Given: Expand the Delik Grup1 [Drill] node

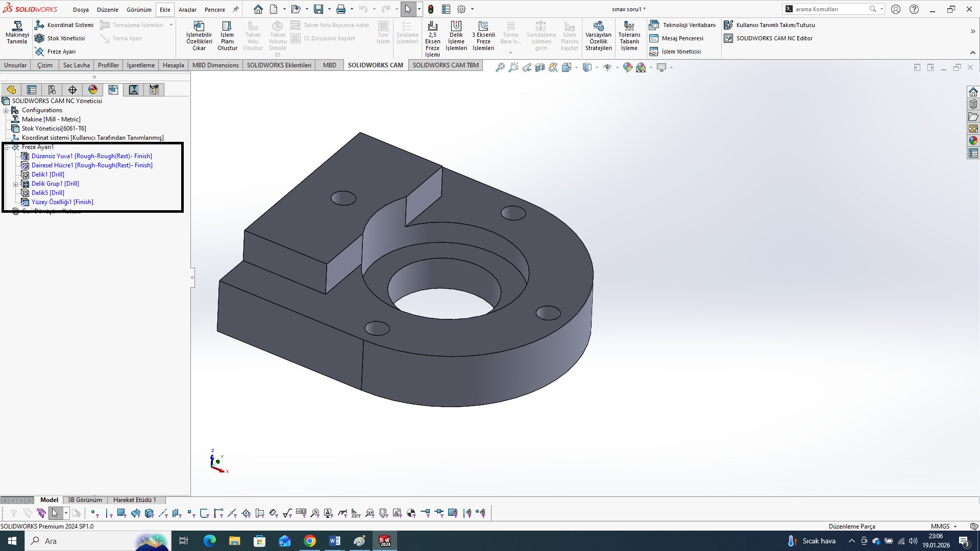Looking at the screenshot, I should coord(15,184).
